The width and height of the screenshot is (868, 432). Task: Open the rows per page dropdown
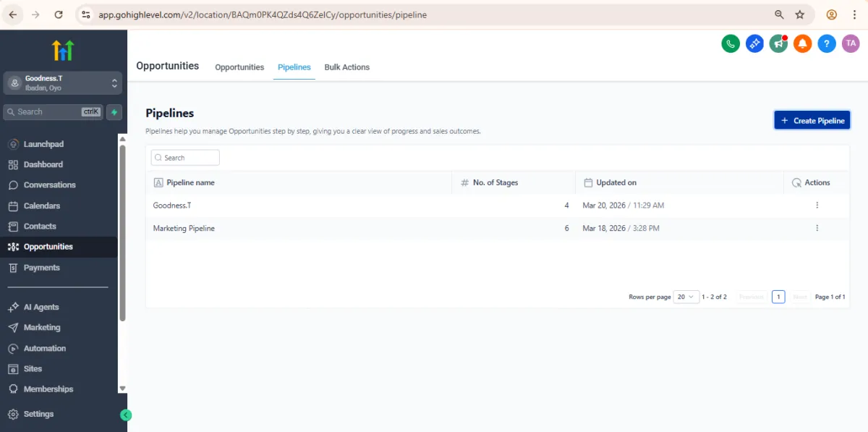686,297
